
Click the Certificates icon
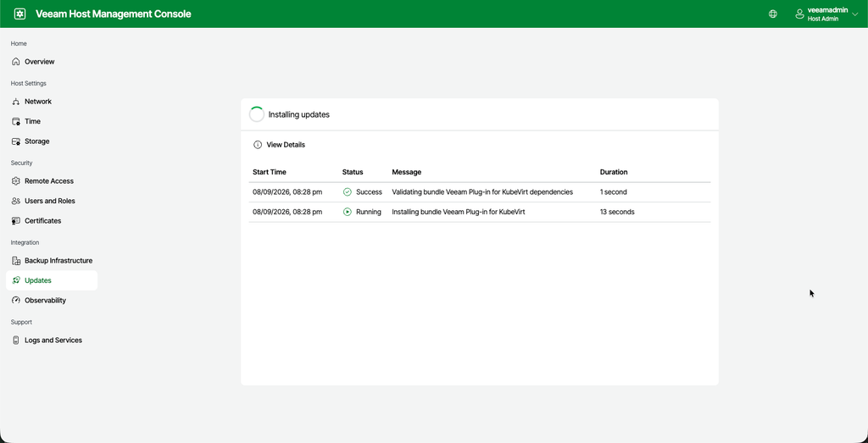[16, 221]
